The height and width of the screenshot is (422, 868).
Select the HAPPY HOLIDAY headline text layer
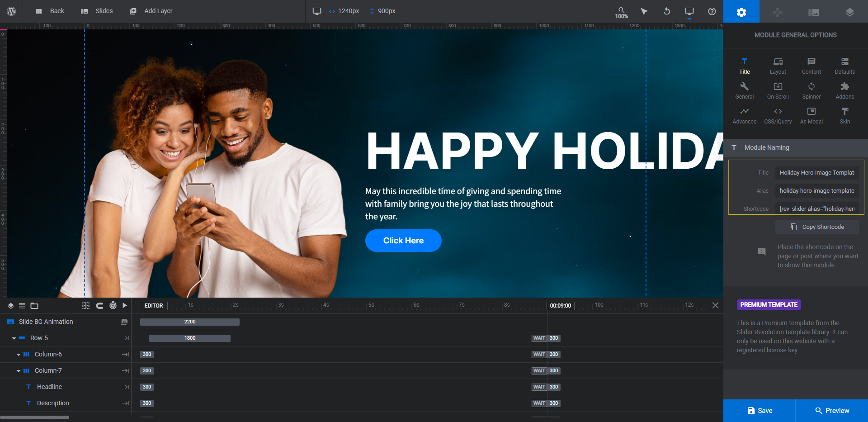click(544, 151)
